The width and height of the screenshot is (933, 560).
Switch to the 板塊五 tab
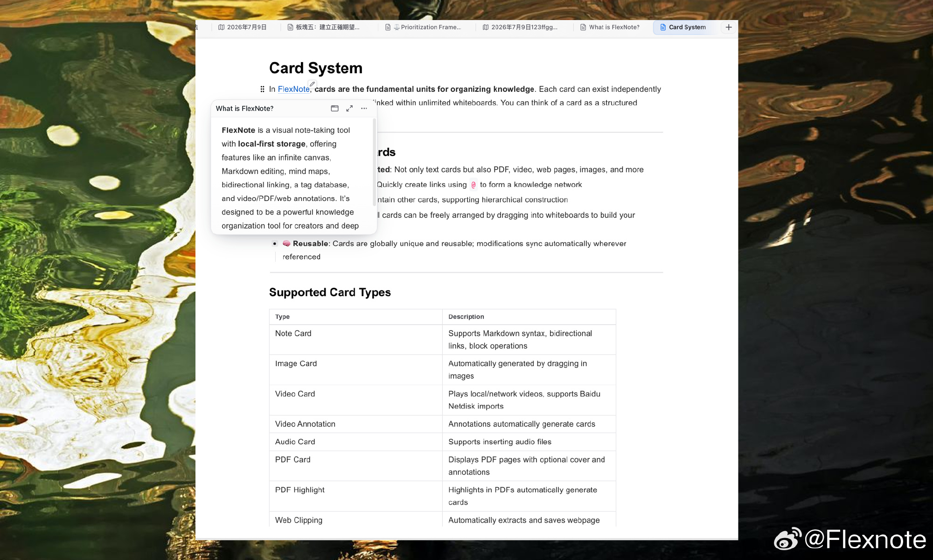pos(323,27)
